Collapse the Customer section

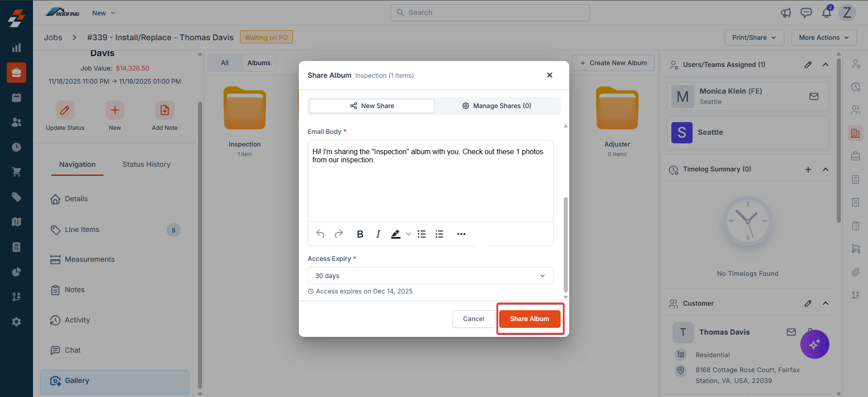826,303
